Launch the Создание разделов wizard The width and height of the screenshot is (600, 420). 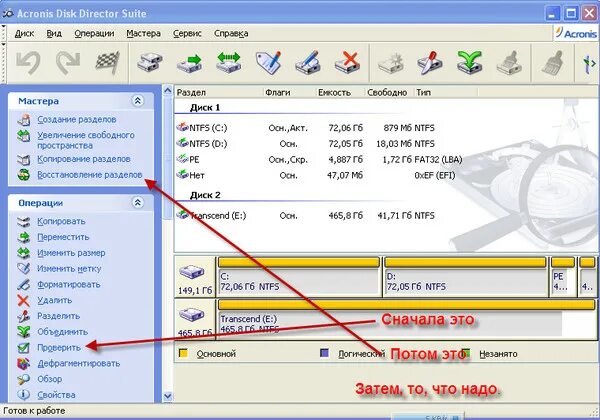click(77, 120)
